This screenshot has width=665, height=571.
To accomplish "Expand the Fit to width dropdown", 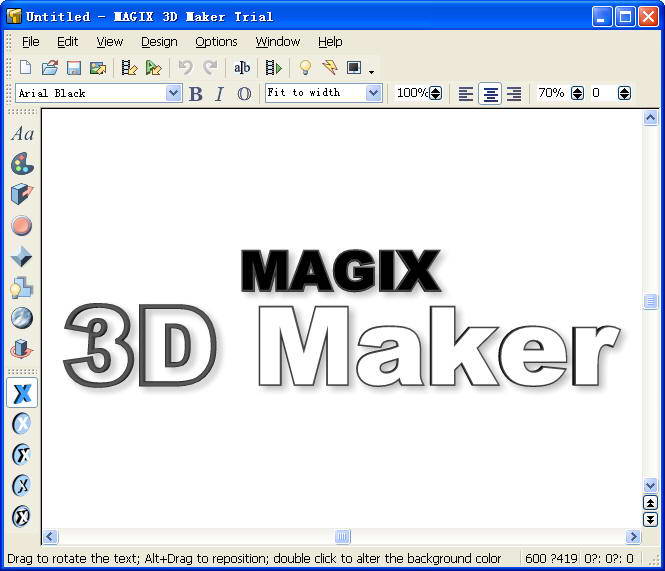I will pos(373,93).
